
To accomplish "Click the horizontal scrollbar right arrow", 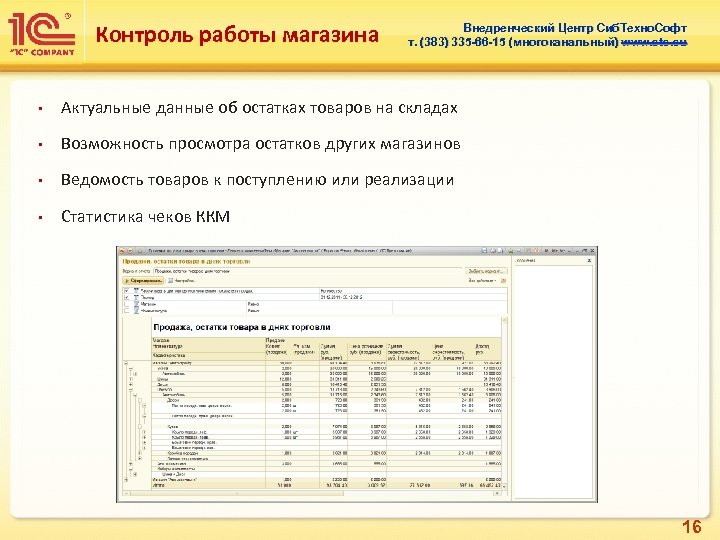I will tap(498, 493).
